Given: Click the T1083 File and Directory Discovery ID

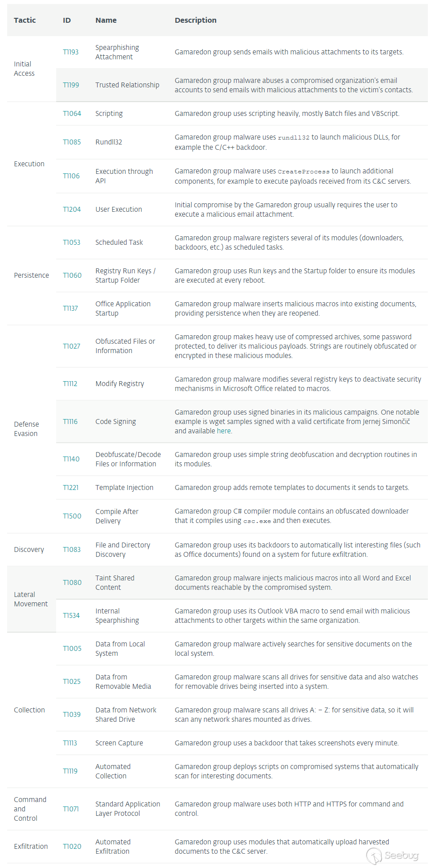Looking at the screenshot, I should (x=71, y=550).
